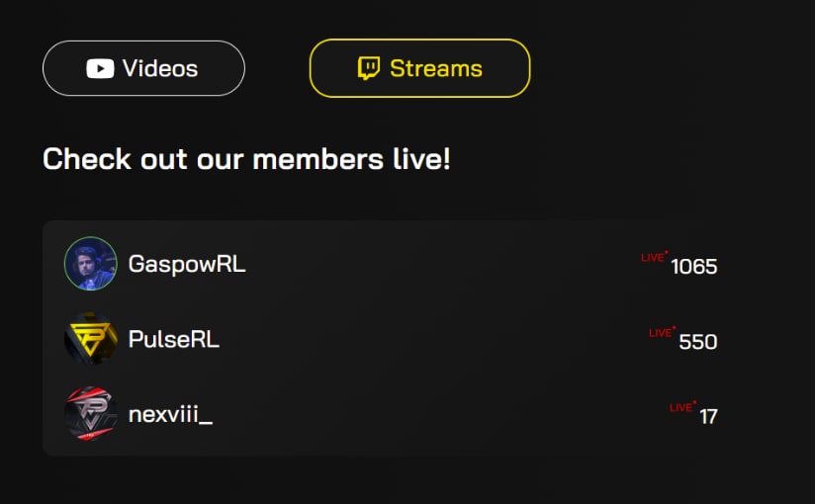
Task: Click the LIVE indicator next to 550
Action: 660,333
